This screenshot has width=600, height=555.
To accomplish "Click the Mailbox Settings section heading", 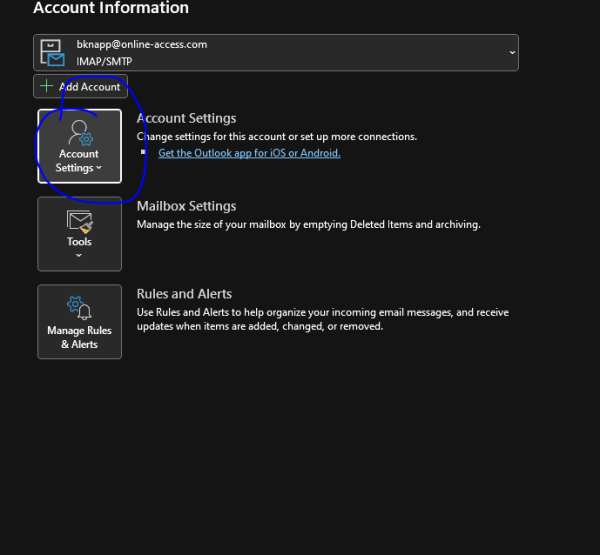I will (186, 206).
